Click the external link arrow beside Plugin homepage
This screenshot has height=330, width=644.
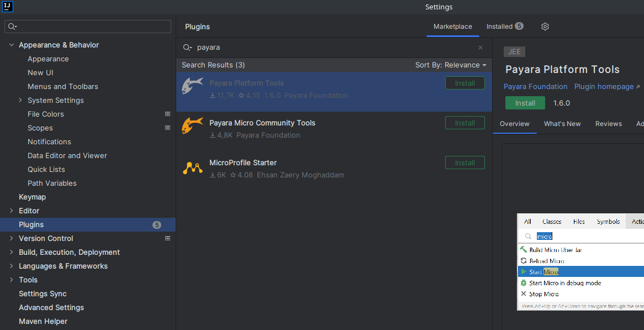pos(637,86)
